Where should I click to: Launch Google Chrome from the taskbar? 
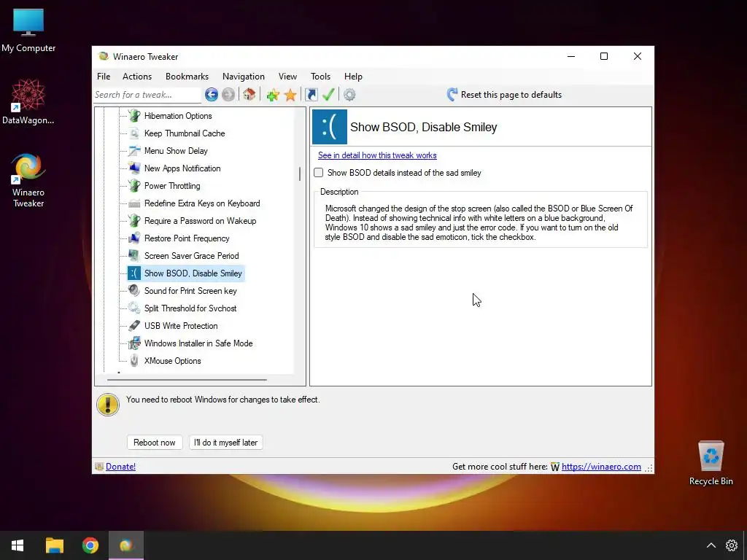[90, 545]
